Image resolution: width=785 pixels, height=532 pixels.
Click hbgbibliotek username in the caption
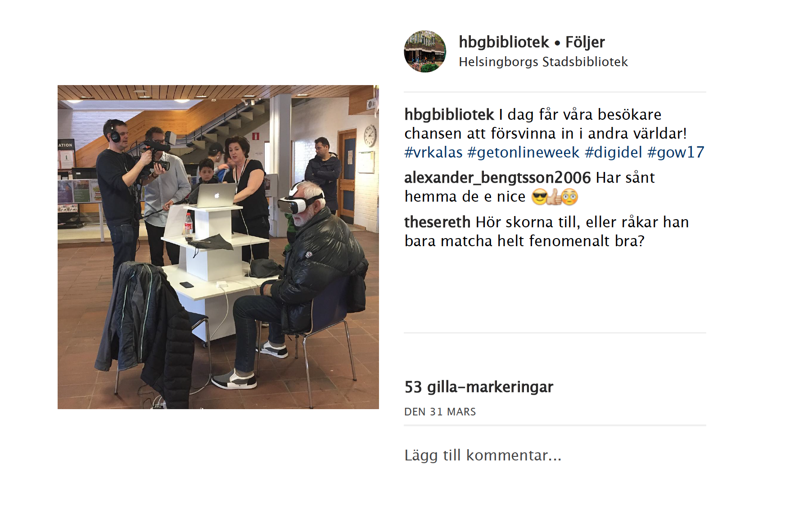(449, 114)
